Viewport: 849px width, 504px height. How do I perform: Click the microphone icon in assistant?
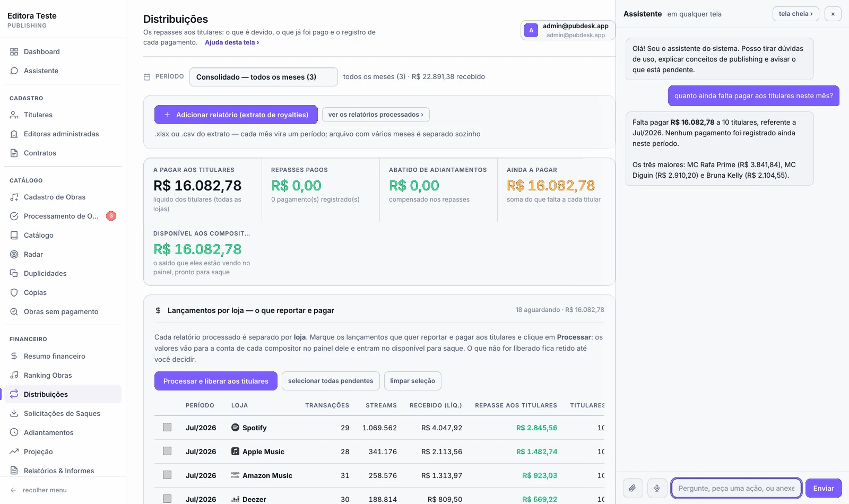click(657, 488)
